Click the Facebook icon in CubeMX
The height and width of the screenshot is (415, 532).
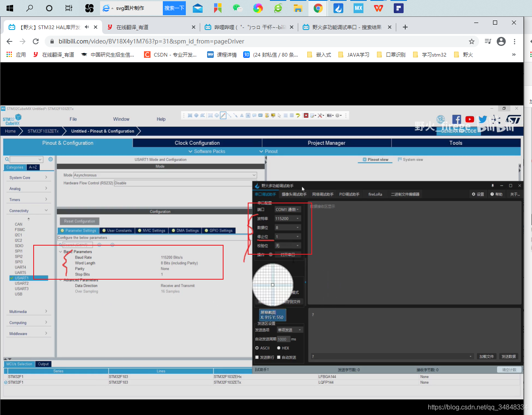pos(457,119)
